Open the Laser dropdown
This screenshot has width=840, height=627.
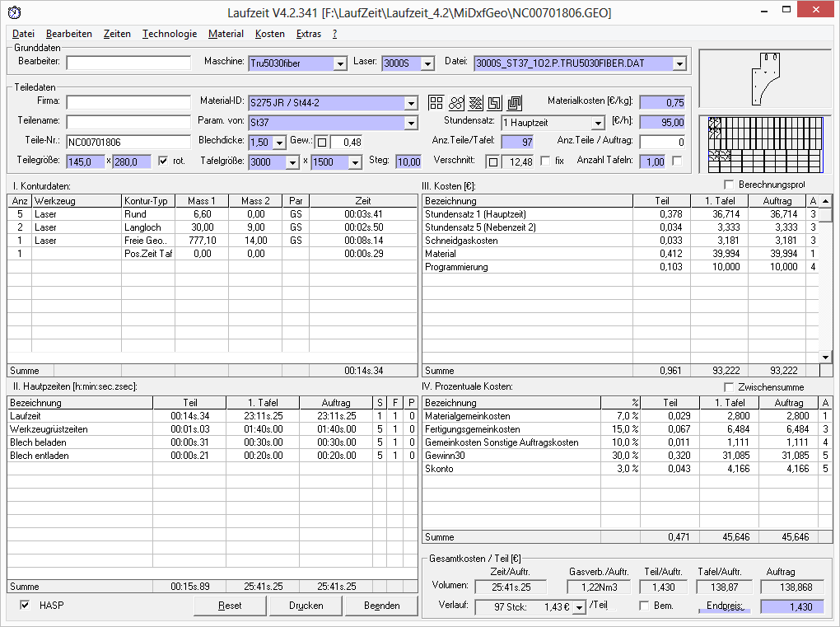pos(427,63)
